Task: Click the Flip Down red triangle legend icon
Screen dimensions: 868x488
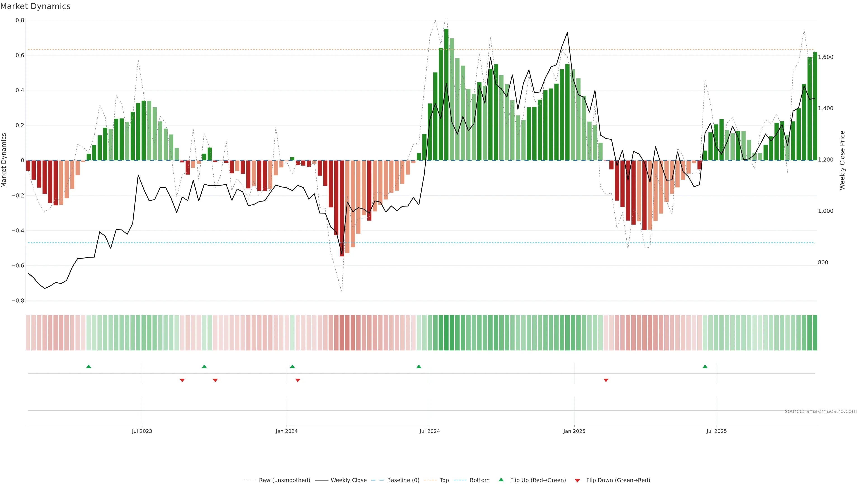Action: (577, 480)
